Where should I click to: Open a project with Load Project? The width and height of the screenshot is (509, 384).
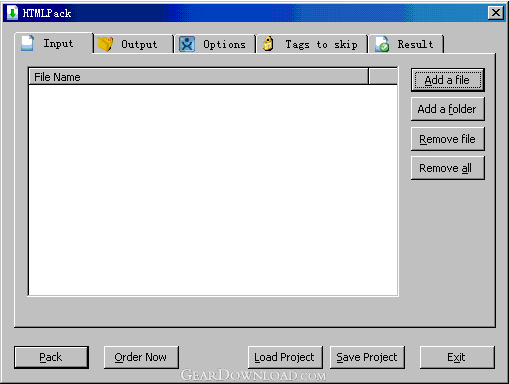click(285, 357)
